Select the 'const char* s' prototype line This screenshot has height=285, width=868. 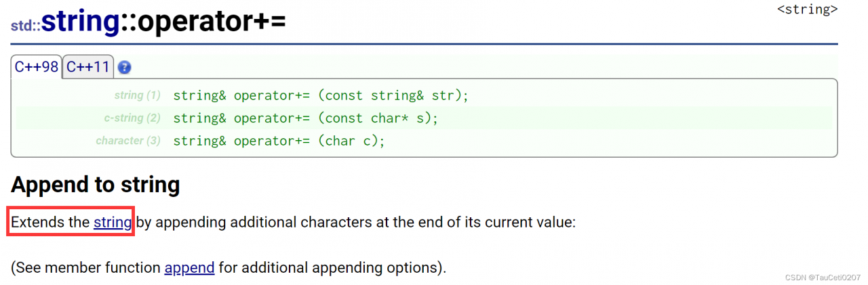[x=306, y=118]
